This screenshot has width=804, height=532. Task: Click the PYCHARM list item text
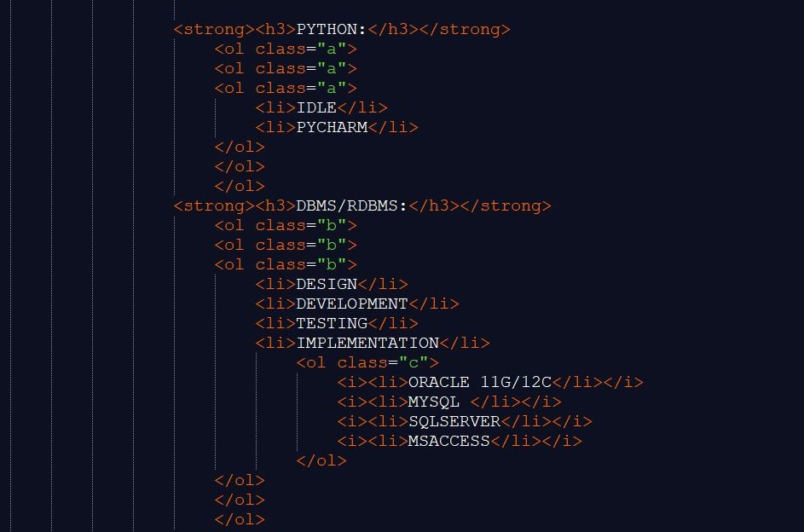[x=332, y=128]
